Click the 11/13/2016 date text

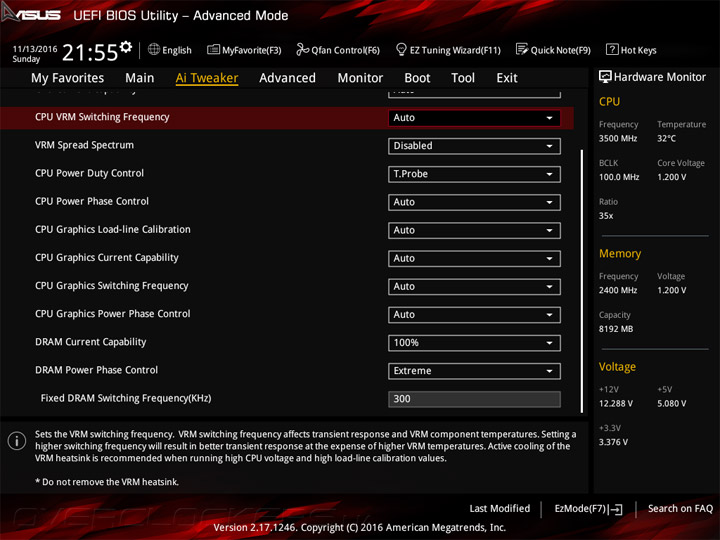pyautogui.click(x=35, y=49)
